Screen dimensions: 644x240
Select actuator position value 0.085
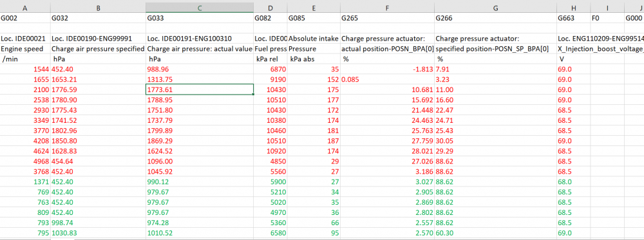coord(387,80)
